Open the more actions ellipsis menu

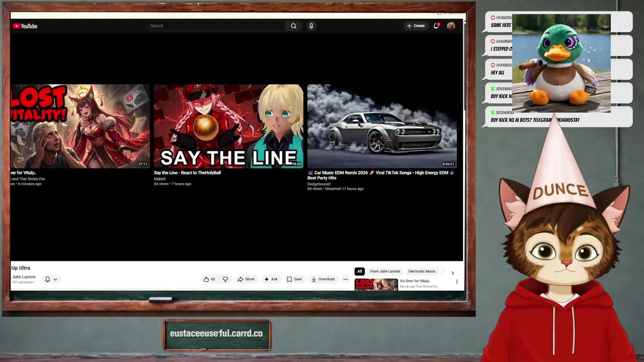click(345, 279)
